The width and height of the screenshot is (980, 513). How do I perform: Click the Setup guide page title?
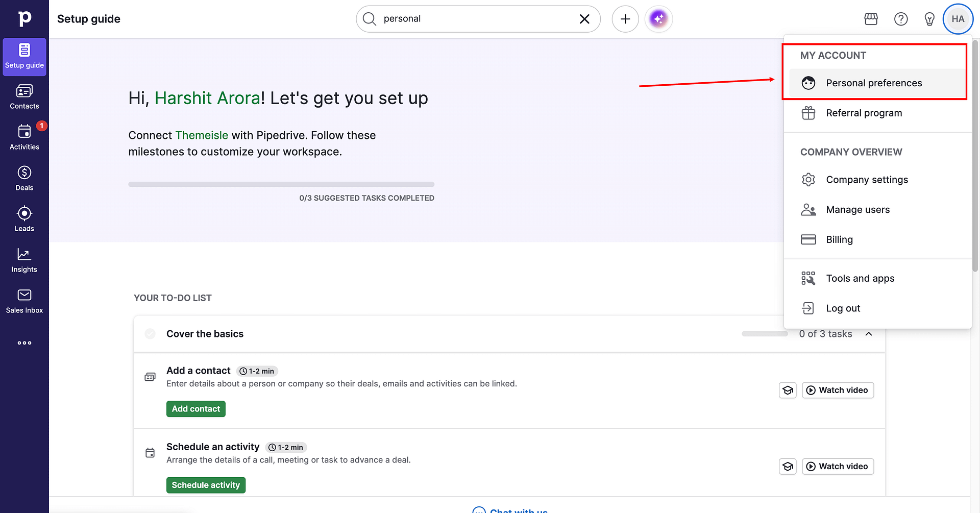89,19
